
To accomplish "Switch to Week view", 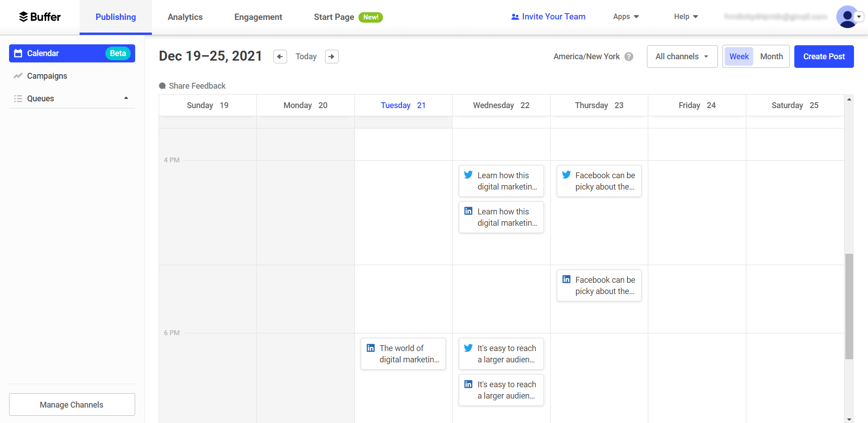I will pyautogui.click(x=739, y=57).
